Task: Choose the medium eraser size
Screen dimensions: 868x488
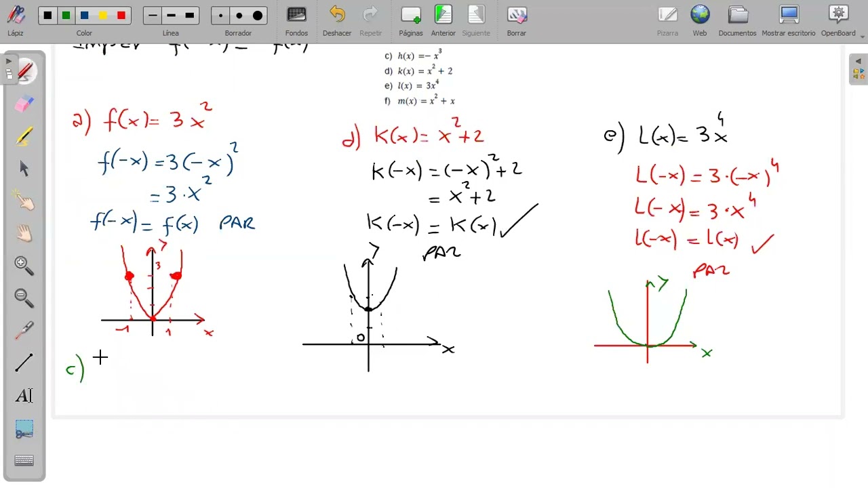Action: [239, 16]
